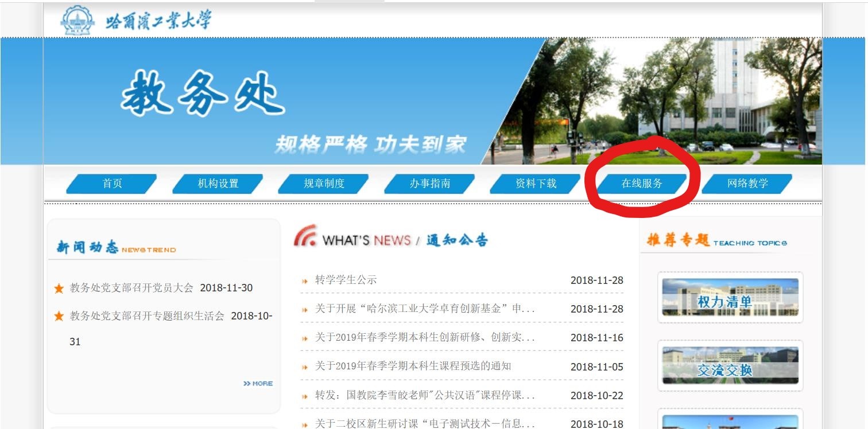Open notice 转发：国教院李雪皎老师
Image resolution: width=868 pixels, height=429 pixels.
tap(425, 395)
